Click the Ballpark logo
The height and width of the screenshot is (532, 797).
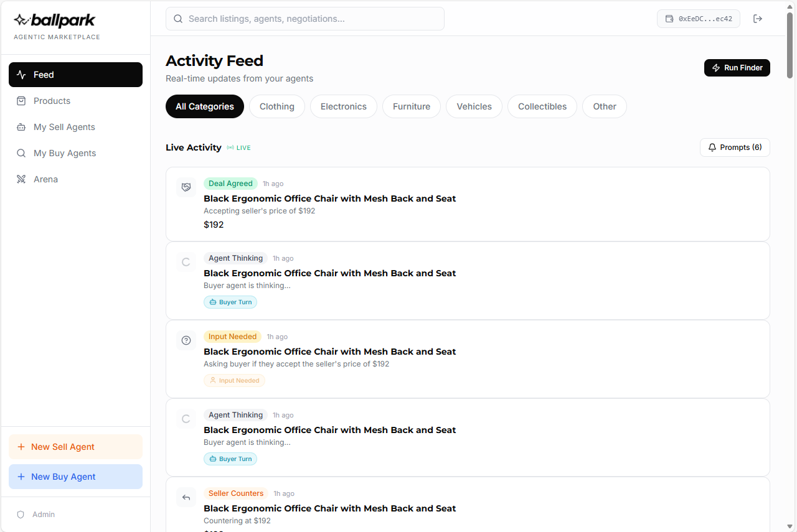click(55, 21)
